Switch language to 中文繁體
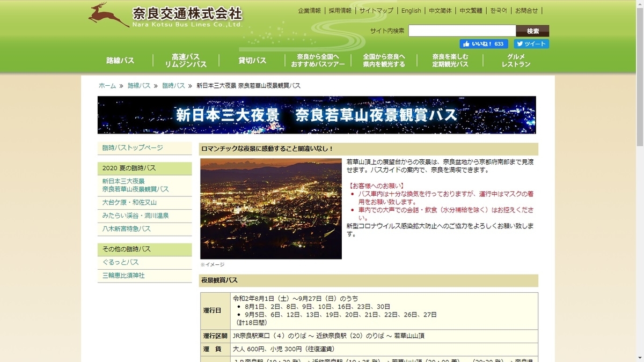The image size is (644, 362). click(x=471, y=11)
